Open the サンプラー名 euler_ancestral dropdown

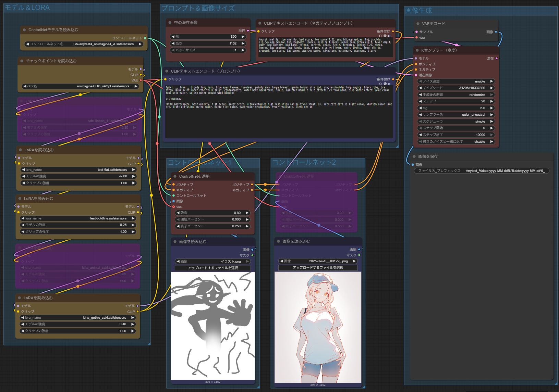455,115
